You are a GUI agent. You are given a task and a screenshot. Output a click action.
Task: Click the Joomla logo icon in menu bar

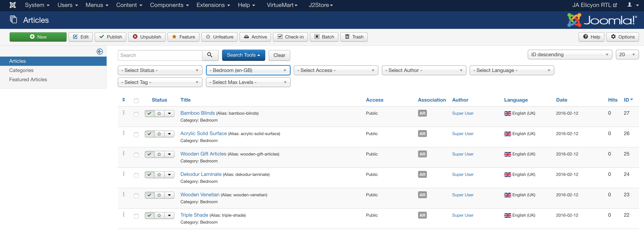pos(13,5)
